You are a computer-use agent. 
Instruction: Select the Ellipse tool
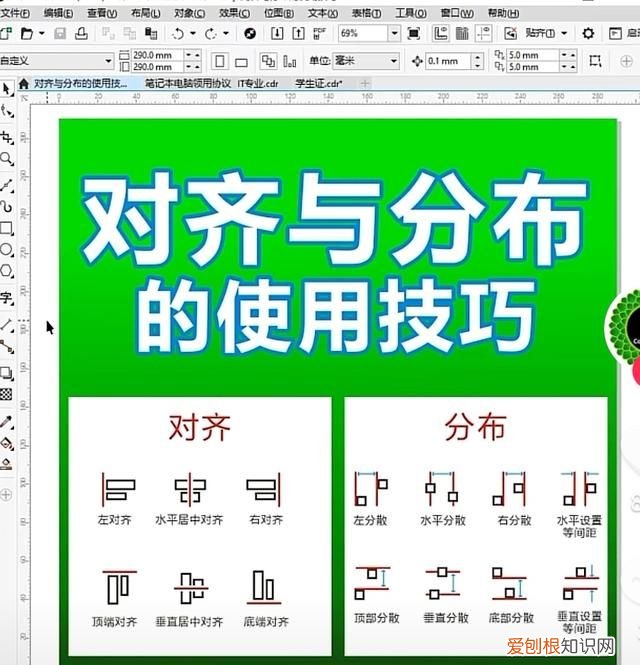(x=7, y=249)
